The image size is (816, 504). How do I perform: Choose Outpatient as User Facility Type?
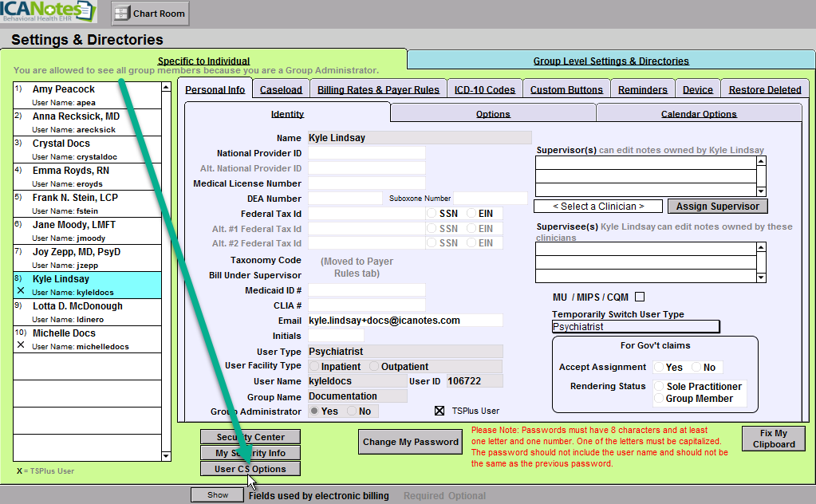374,367
